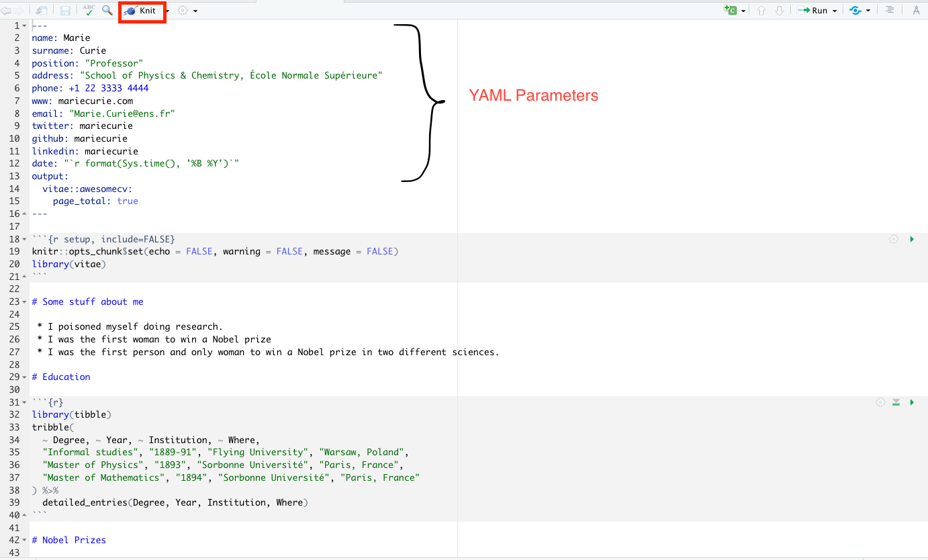Open setup chunk options gear
The image size is (928, 560).
(894, 239)
